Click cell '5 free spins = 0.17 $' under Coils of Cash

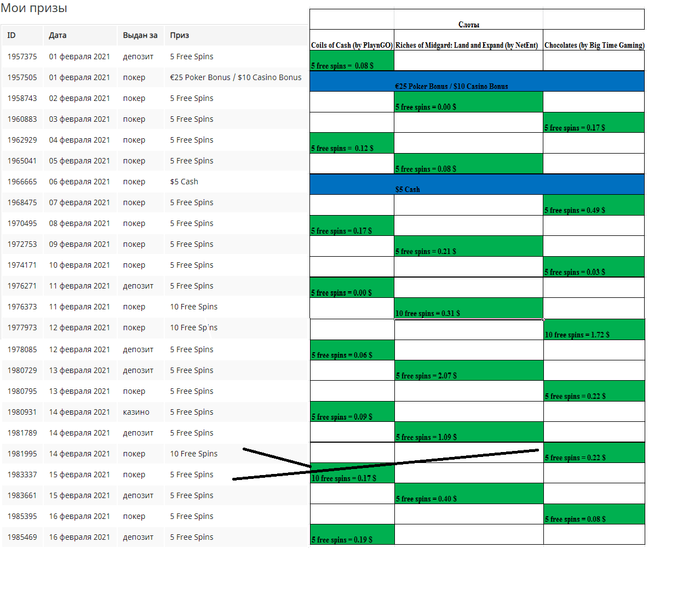tap(352, 226)
